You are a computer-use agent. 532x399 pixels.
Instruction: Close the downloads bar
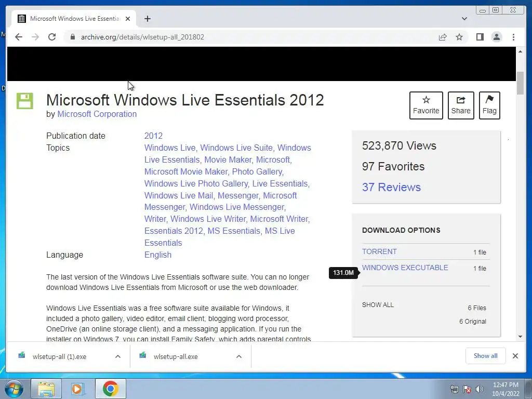[515, 356]
